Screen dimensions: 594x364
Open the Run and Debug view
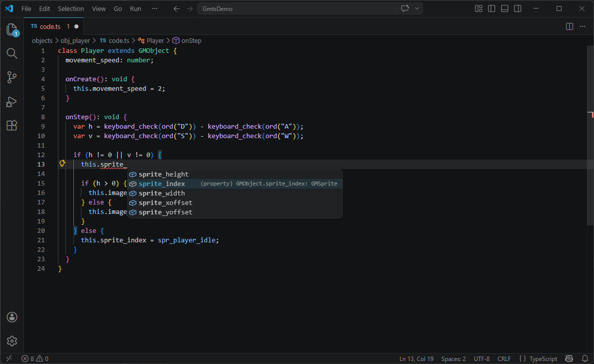(x=12, y=102)
